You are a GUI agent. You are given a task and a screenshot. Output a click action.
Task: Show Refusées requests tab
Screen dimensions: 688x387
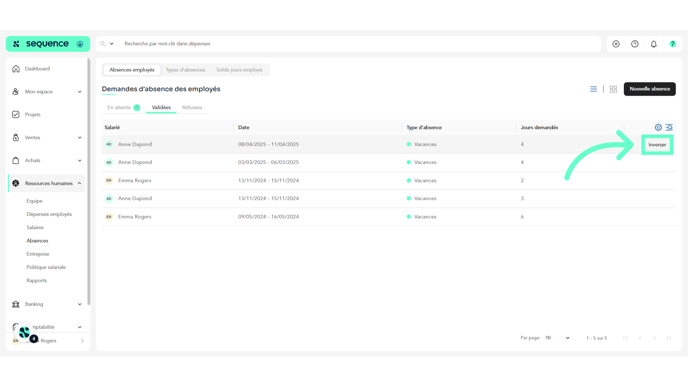pos(192,108)
